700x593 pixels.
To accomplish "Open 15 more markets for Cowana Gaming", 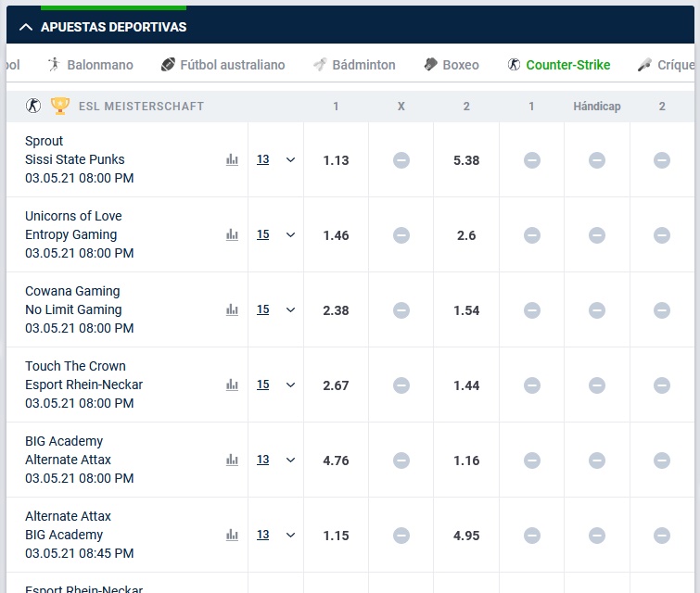I will 263,309.
